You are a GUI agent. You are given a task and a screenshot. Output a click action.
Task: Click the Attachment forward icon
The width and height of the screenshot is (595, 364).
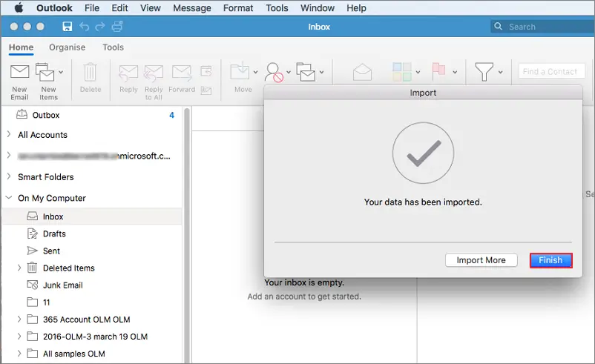click(206, 90)
